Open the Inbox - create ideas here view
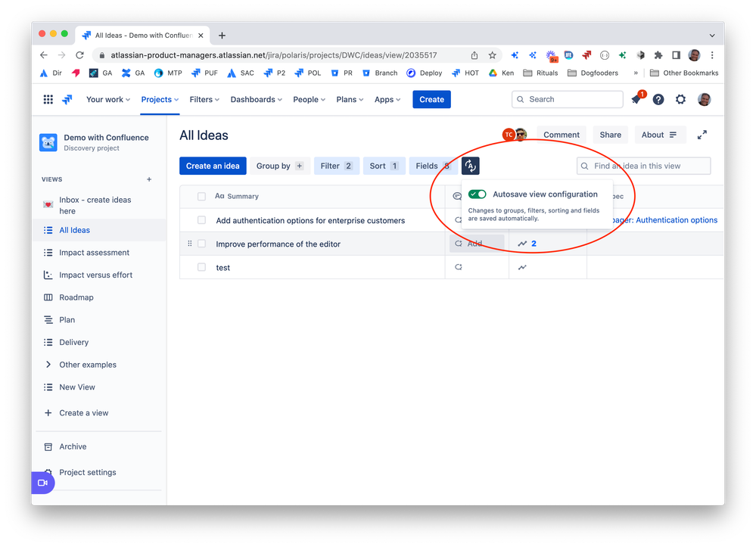This screenshot has width=756, height=547. coord(99,205)
